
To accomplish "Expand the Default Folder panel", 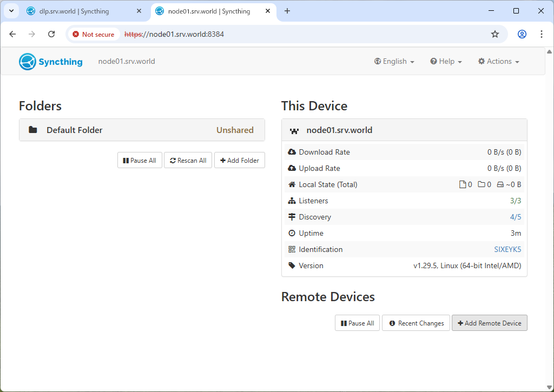I will point(142,130).
